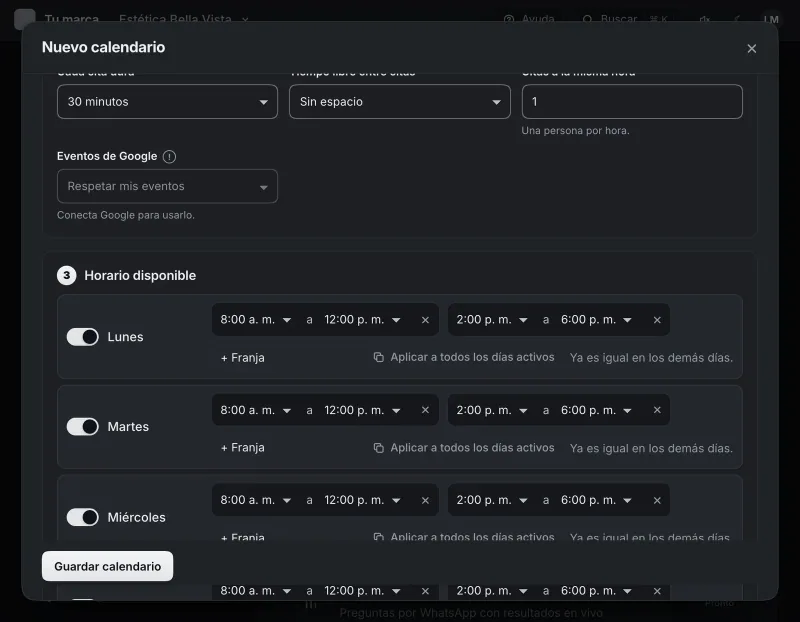
Task: Click the Eventos de Google info icon
Action: coord(169,157)
